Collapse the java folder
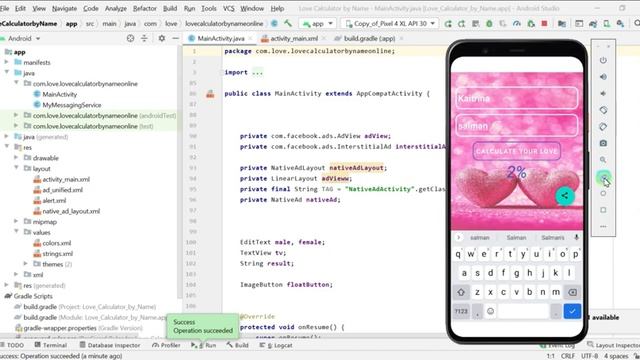The width and height of the screenshot is (640, 360). (x=7, y=73)
